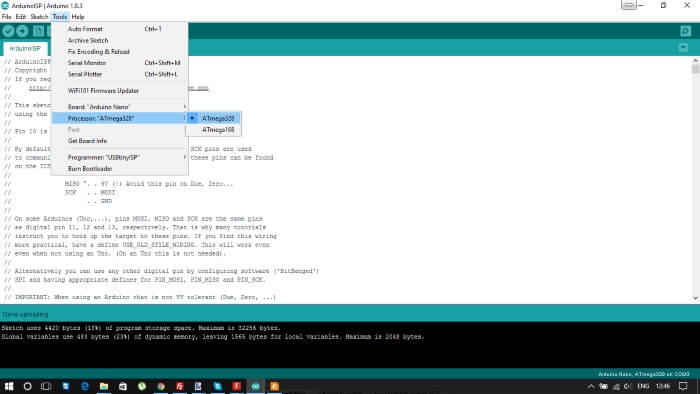
Task: Open the tab options dropdown arrow
Action: (683, 47)
